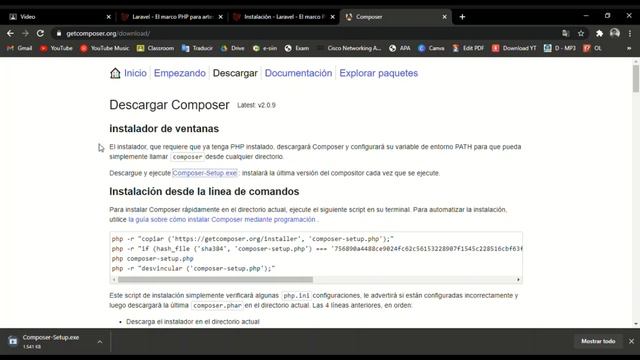Open the Drive bookmark
Image resolution: width=640 pixels, height=360 pixels.
232,48
